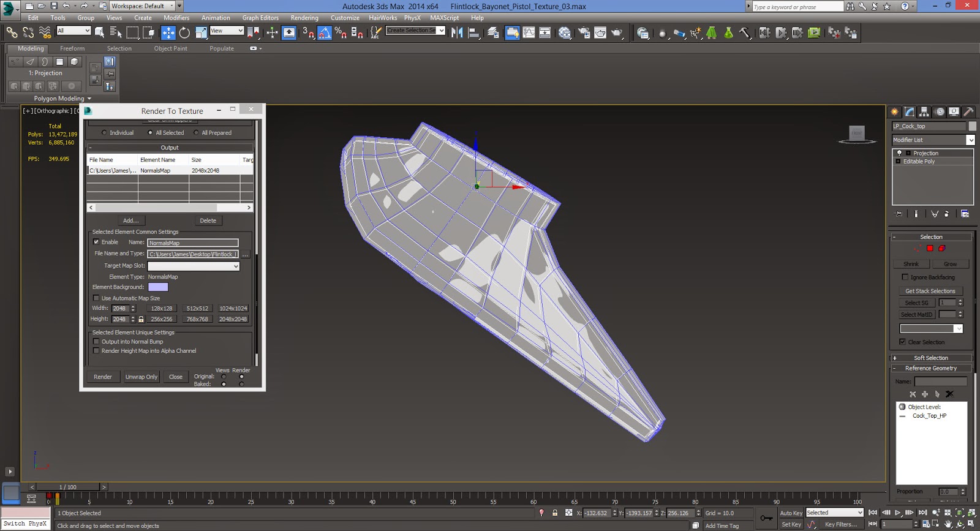Open the MAXScript menu
The width and height of the screenshot is (980, 531).
pos(444,18)
